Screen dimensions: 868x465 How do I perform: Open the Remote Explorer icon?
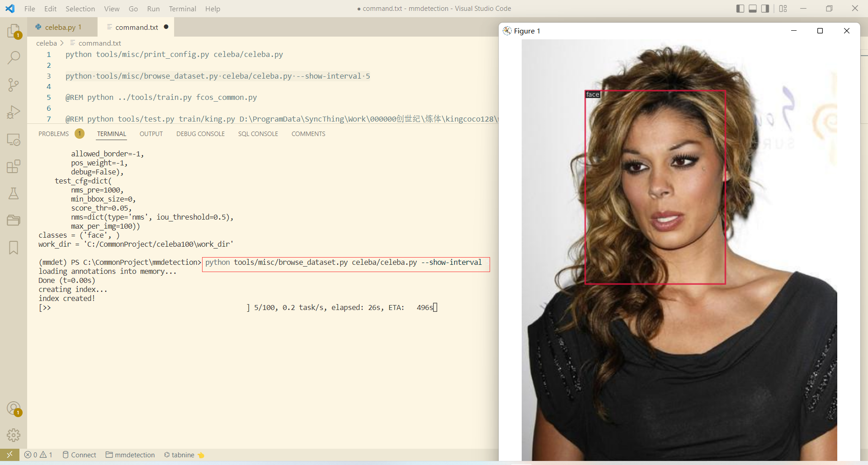point(14,139)
